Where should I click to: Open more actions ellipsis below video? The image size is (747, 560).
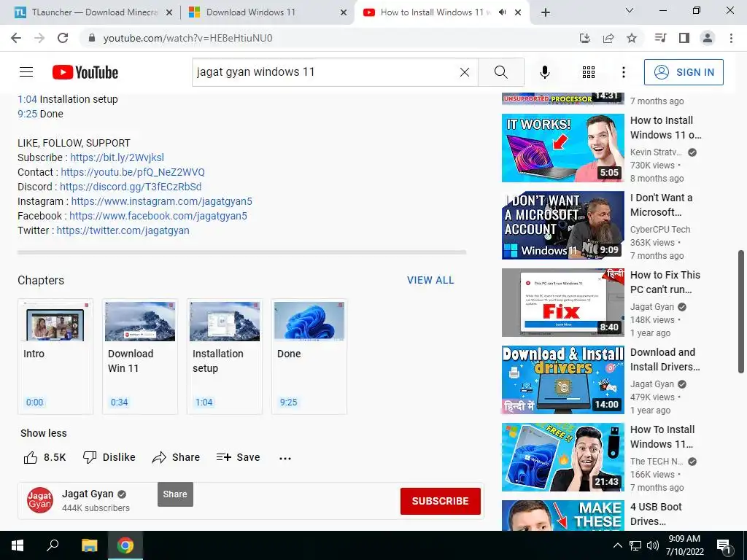[285, 458]
